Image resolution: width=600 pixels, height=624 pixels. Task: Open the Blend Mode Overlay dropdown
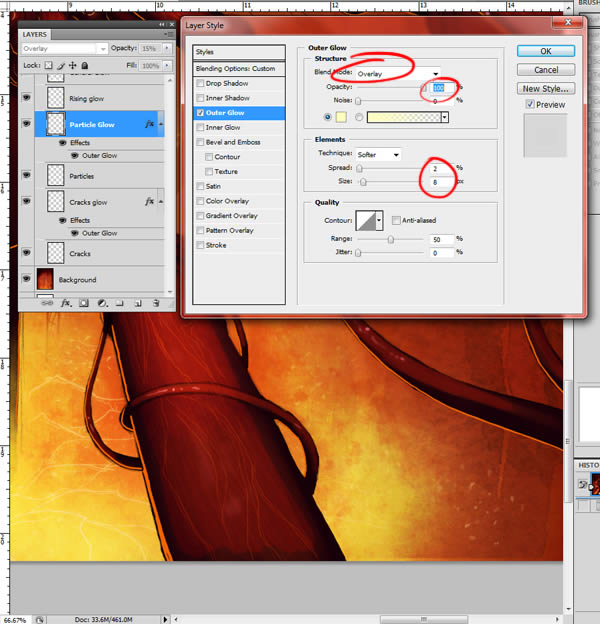coord(398,74)
